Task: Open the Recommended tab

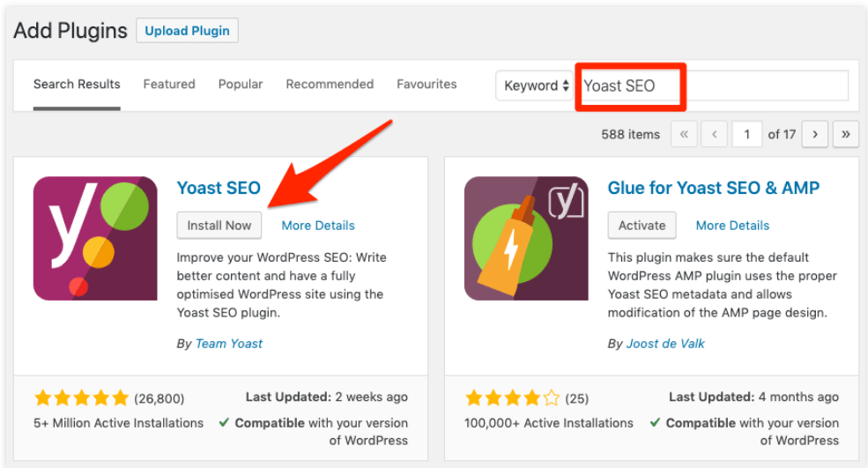Action: [330, 85]
